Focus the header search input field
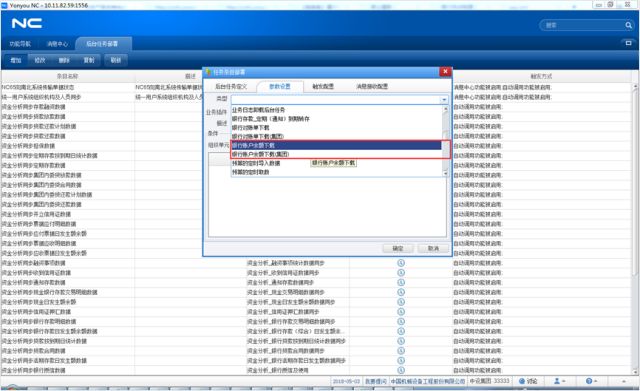This screenshot has width=640, height=391. [583, 25]
